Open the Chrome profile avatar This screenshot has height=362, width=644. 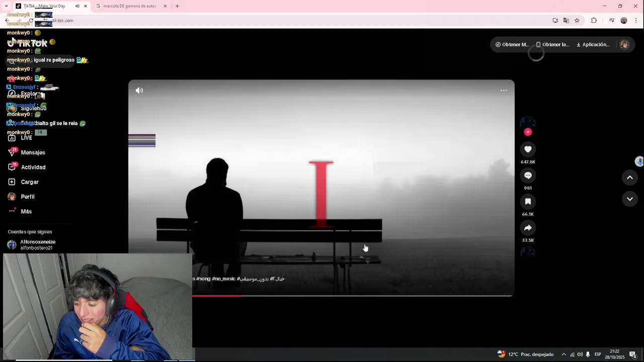click(624, 21)
